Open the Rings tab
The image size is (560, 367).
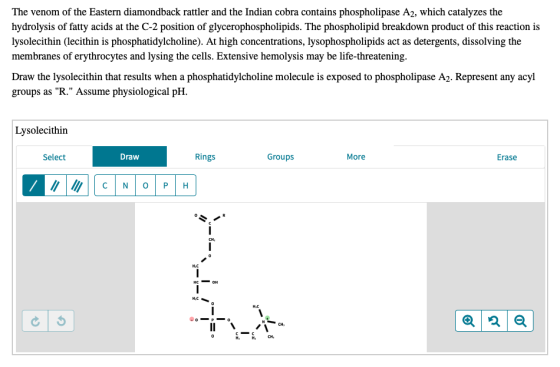[205, 157]
